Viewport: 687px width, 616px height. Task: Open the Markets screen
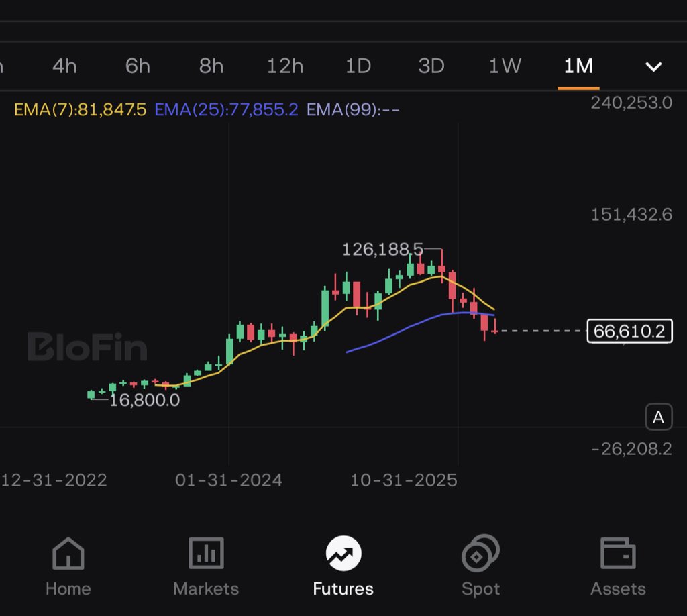(x=205, y=564)
